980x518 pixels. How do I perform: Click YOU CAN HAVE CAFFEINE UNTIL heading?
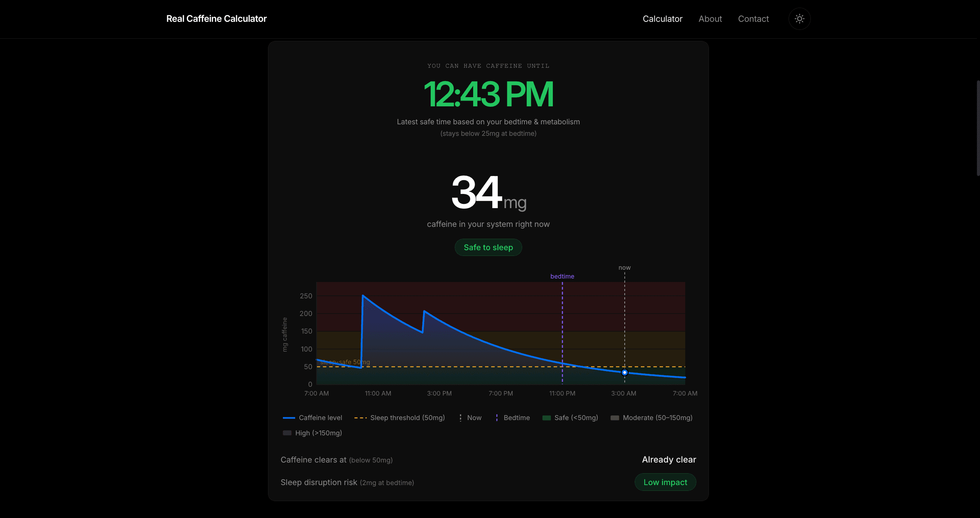point(488,66)
